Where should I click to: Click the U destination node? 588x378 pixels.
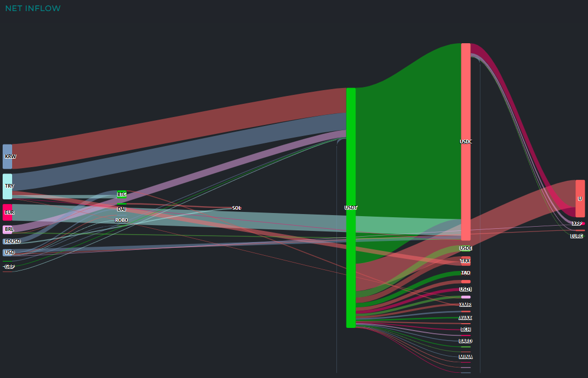580,199
